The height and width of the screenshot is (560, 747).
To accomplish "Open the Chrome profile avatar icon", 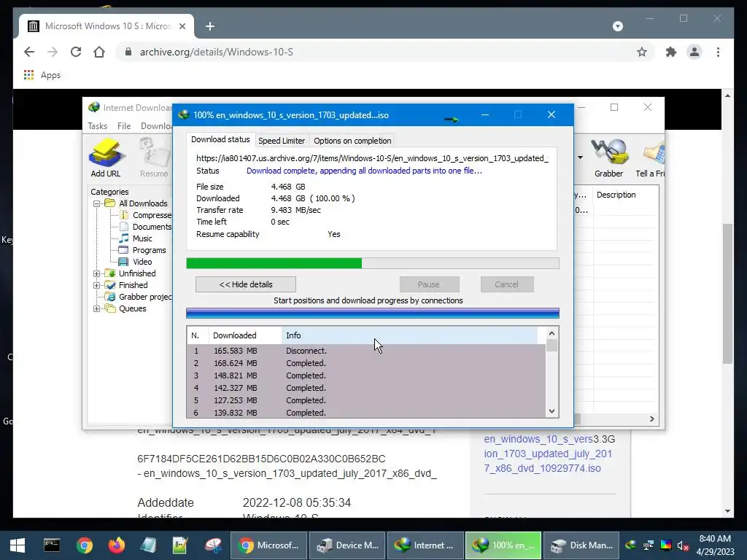I will [694, 52].
